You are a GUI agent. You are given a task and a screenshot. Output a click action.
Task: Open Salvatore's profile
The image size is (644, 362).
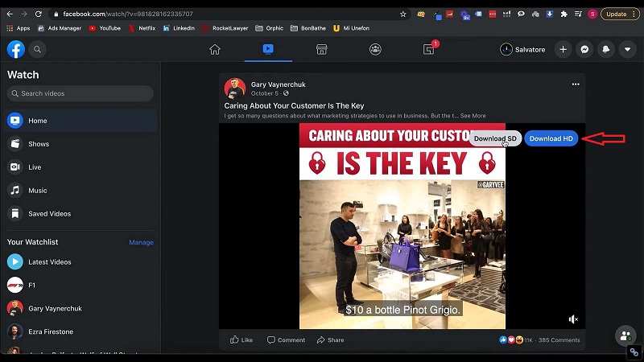(x=522, y=50)
